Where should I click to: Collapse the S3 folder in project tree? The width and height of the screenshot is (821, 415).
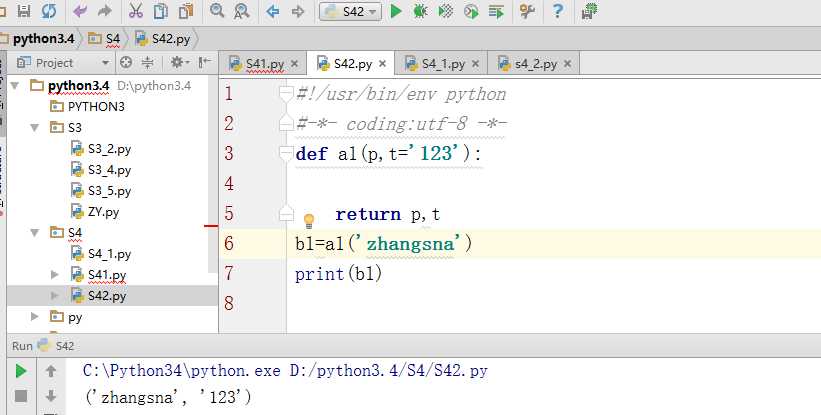pos(37,127)
